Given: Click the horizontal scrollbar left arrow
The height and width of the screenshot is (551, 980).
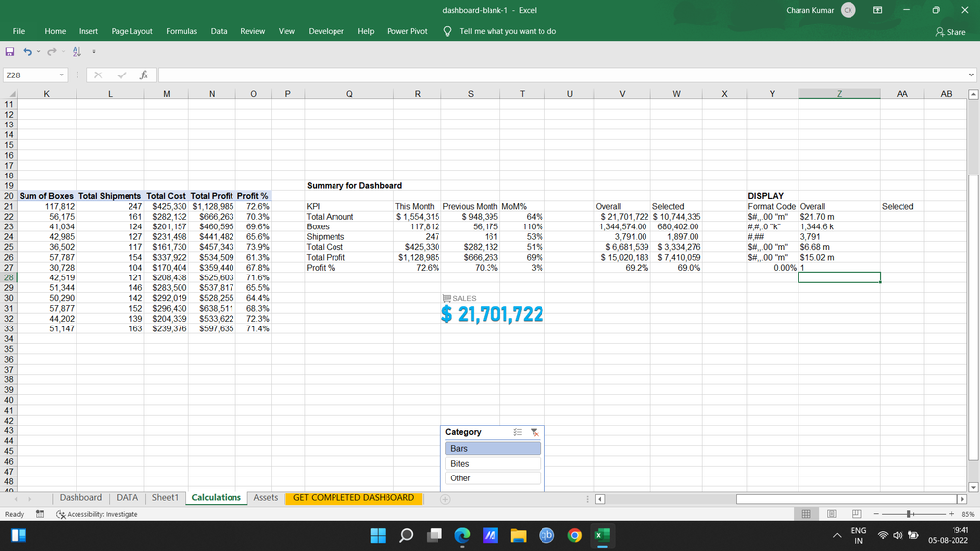Looking at the screenshot, I should click(x=600, y=499).
